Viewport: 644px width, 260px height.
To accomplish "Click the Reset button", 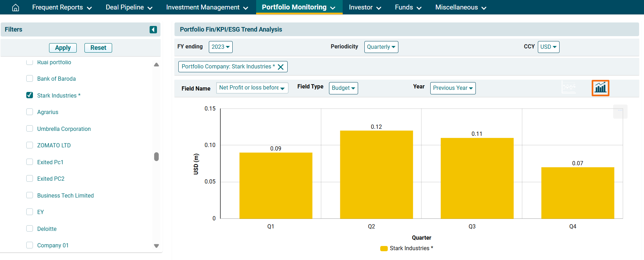I will pos(98,48).
